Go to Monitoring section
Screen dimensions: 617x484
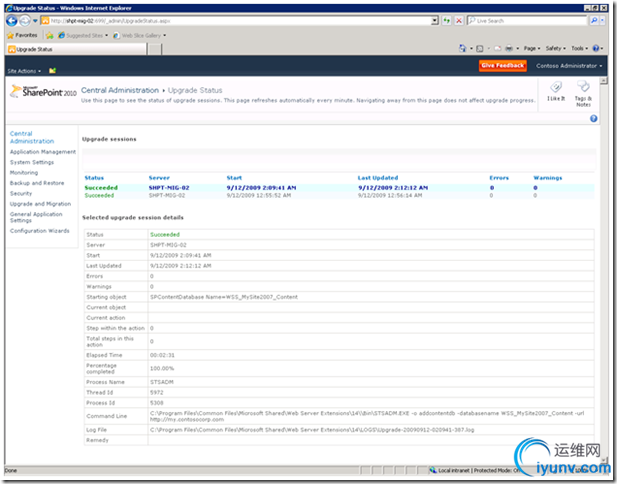point(24,173)
